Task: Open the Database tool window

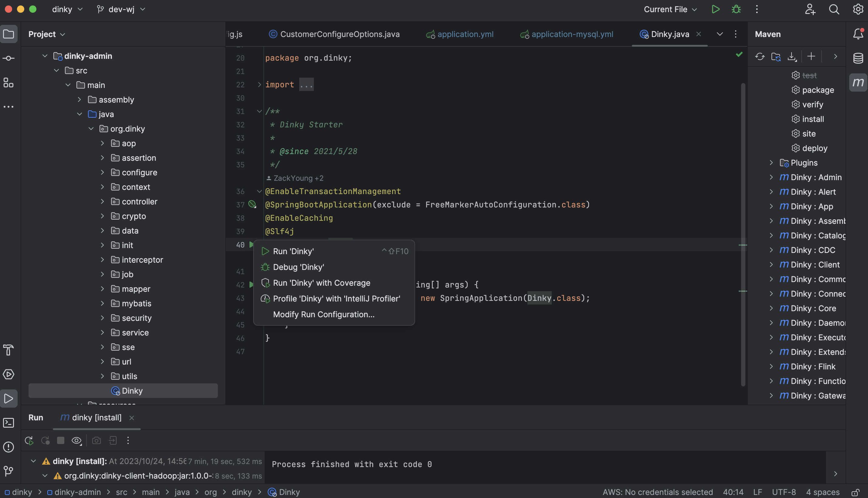Action: click(x=858, y=58)
